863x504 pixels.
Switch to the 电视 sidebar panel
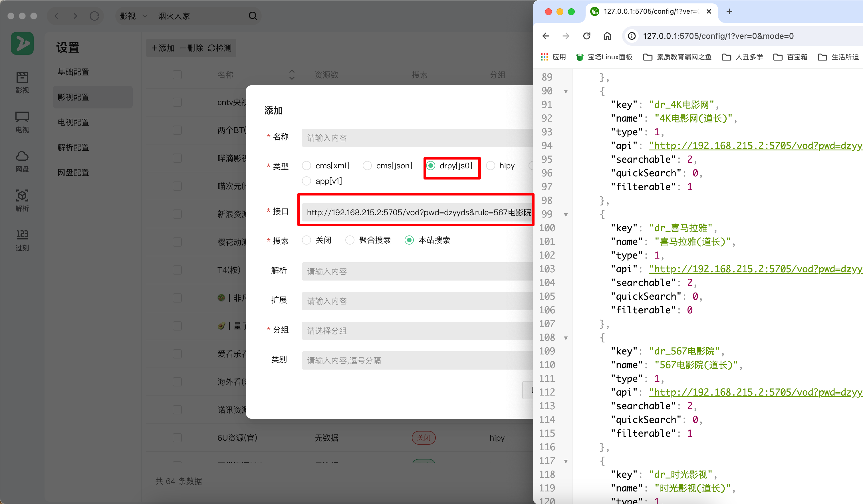22,122
